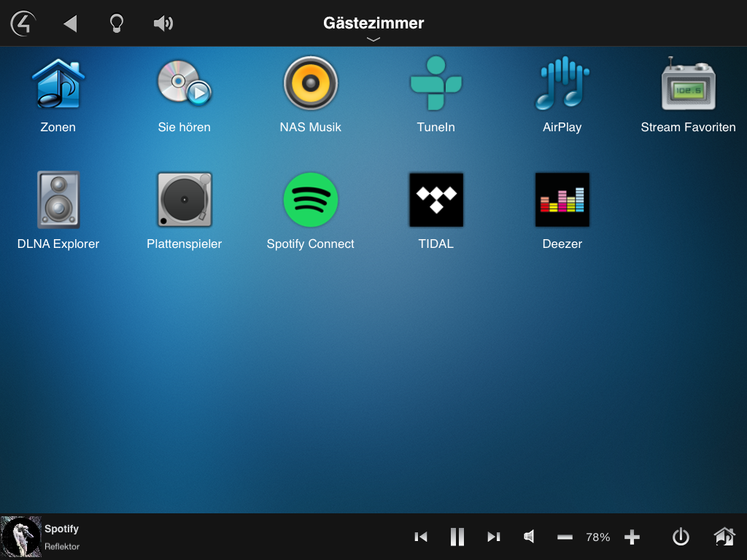Click the Reflektor album art thumbnail
This screenshot has width=747, height=560.
click(x=21, y=537)
